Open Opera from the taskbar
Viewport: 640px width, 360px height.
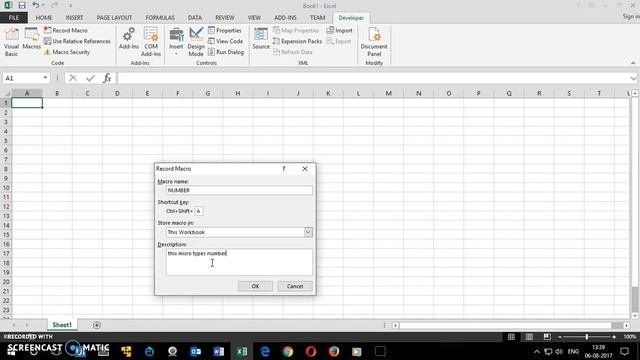tap(311, 351)
